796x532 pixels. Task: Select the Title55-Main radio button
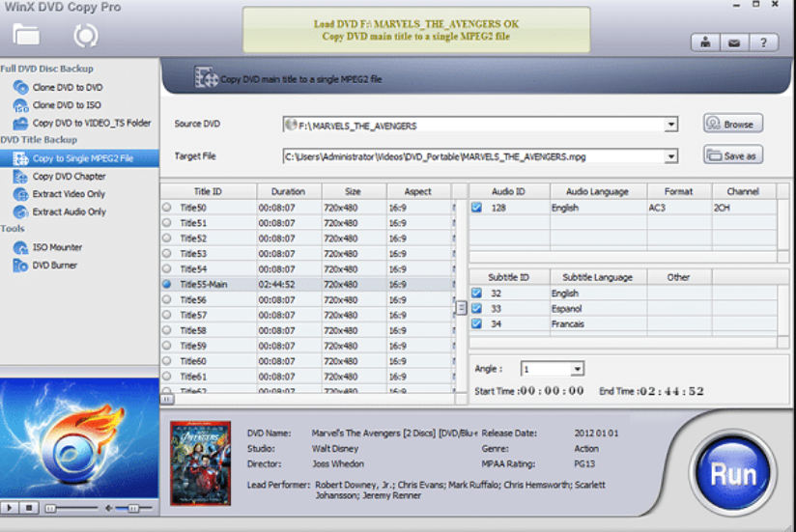point(166,284)
